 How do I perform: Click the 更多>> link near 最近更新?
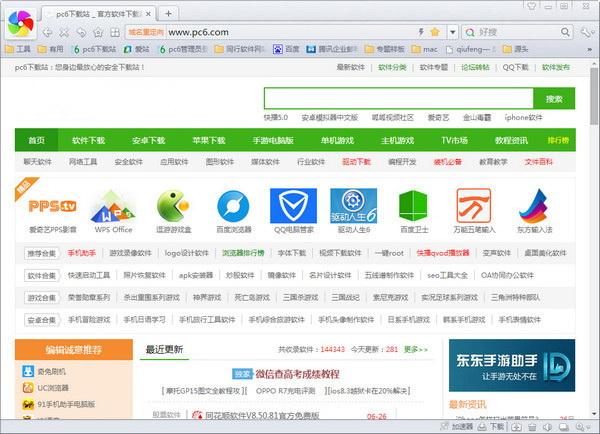click(x=416, y=349)
